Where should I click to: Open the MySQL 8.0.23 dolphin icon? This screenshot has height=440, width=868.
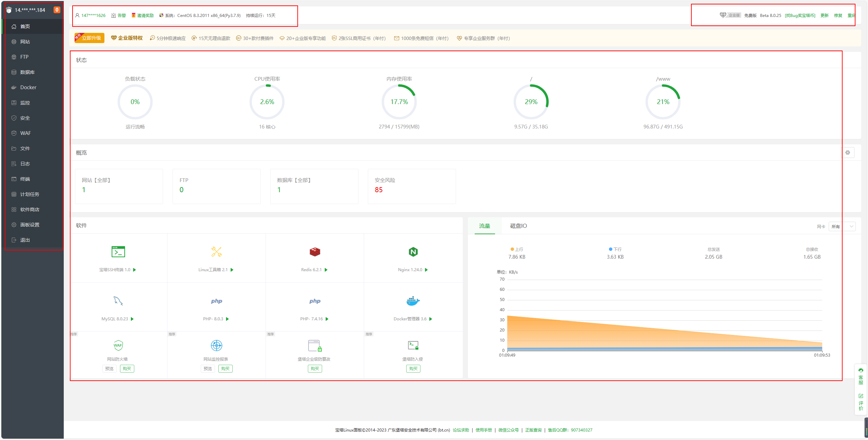click(118, 301)
